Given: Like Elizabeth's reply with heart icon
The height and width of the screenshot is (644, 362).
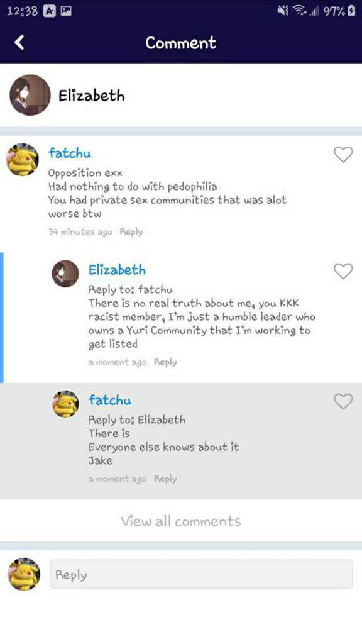Looking at the screenshot, I should click(x=343, y=271).
